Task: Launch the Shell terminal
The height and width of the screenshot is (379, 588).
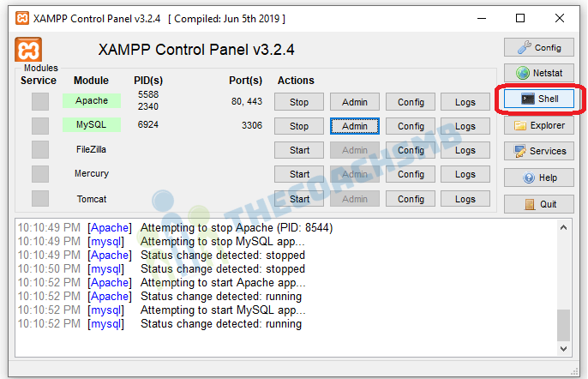Action: [x=539, y=99]
